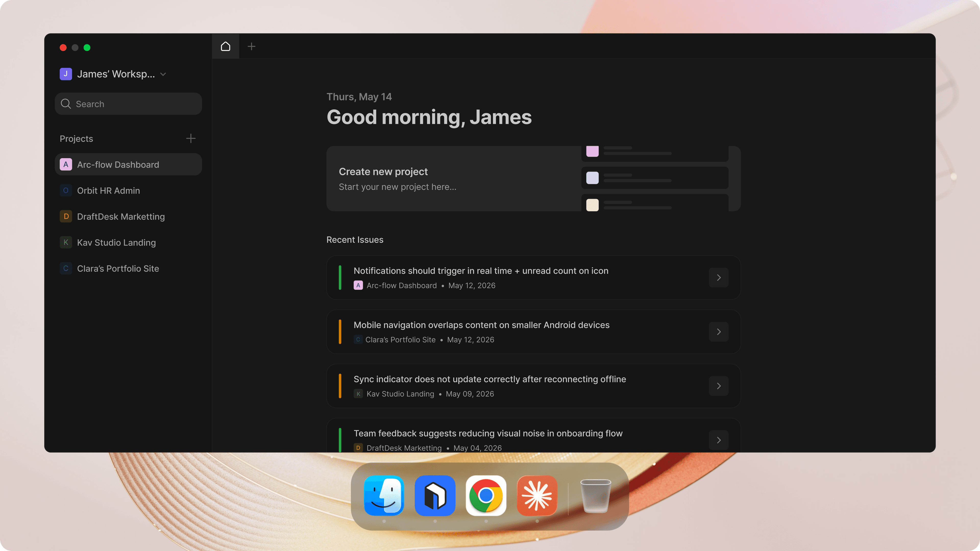Click the A badge in Notifications issue
The image size is (980, 551).
358,286
